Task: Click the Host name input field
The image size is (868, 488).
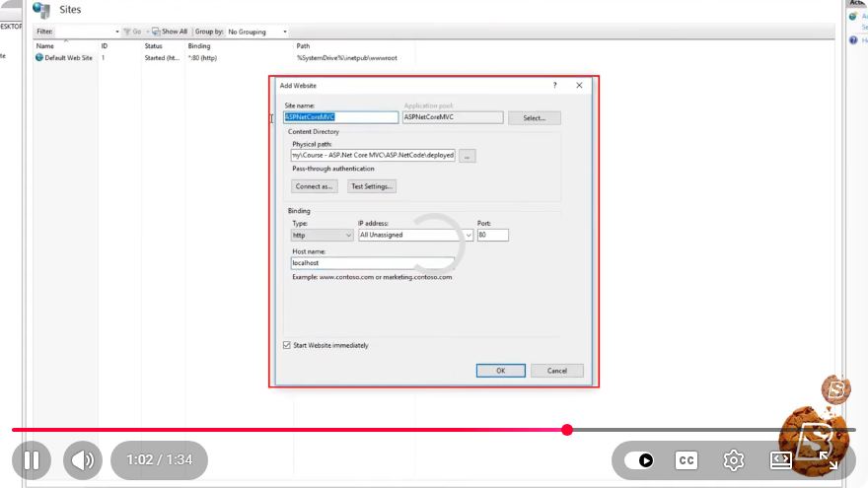Action: [373, 263]
